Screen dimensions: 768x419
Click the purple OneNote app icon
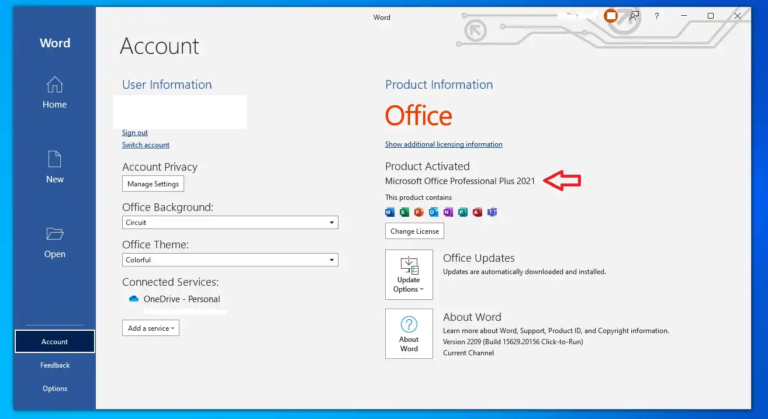[448, 212]
